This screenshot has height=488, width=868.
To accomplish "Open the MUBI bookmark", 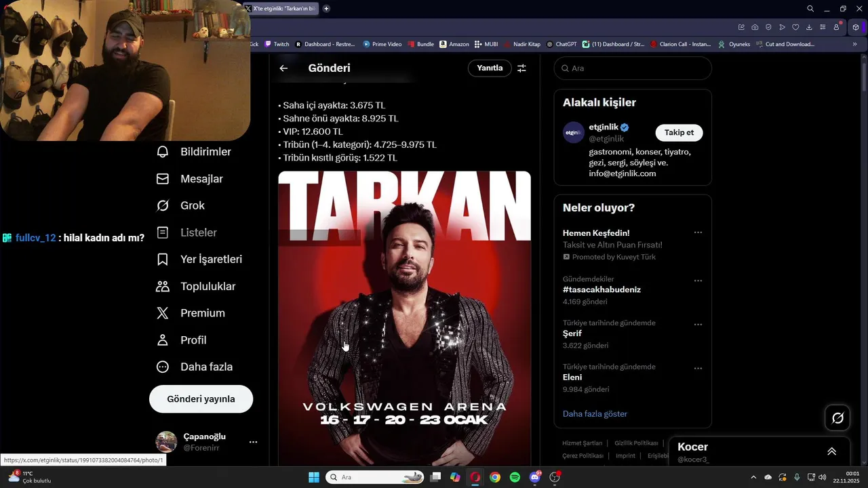I will 486,44.
